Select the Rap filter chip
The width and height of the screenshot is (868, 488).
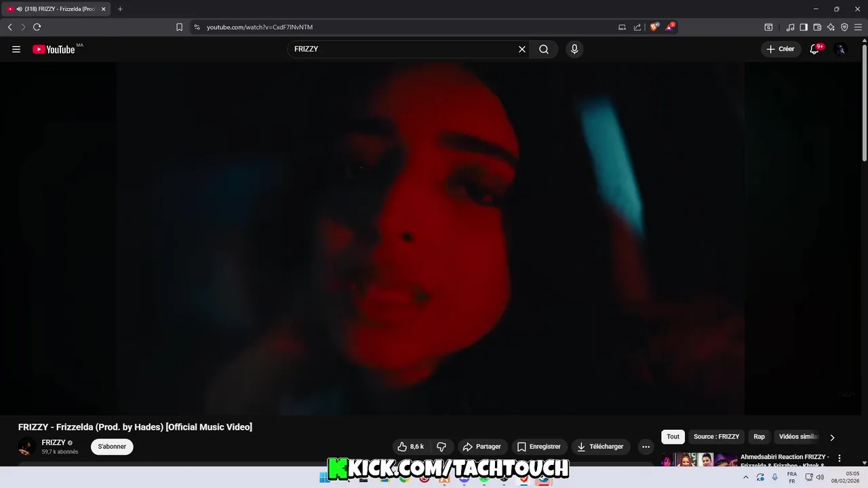pos(759,436)
